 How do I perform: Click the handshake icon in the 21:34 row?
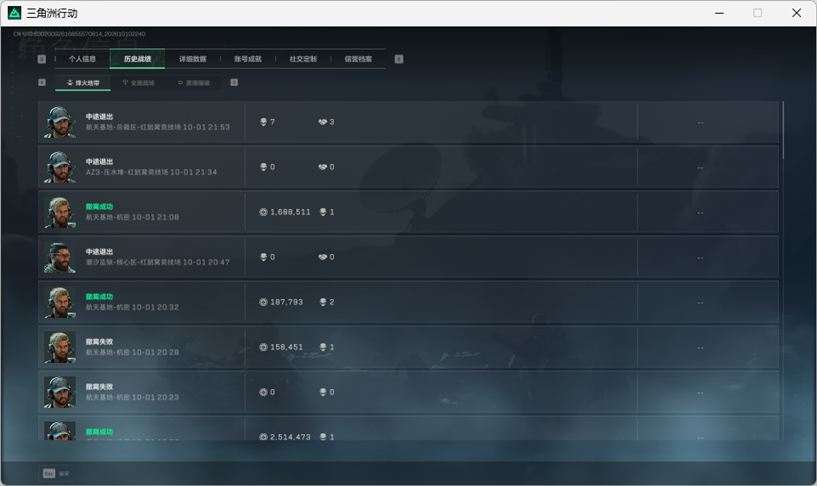(323, 167)
